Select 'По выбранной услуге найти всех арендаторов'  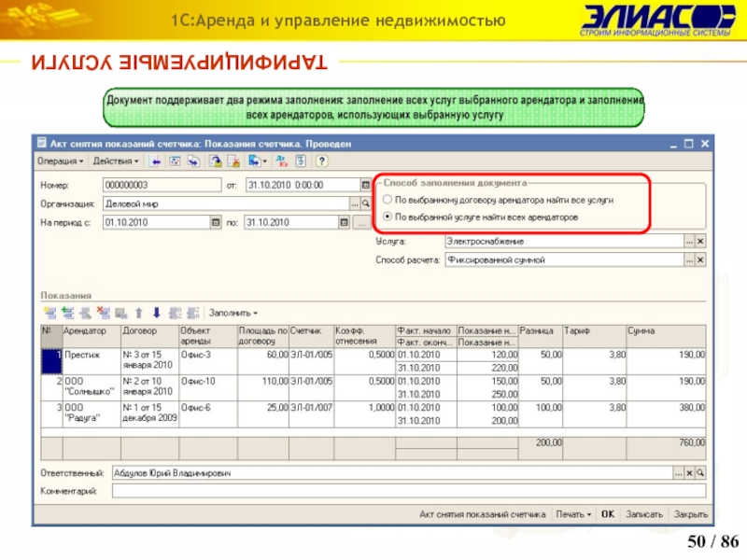pyautogui.click(x=388, y=217)
